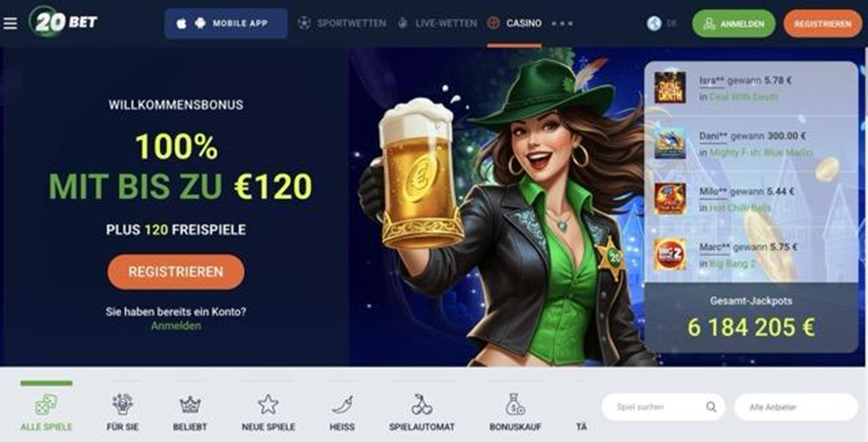The height and width of the screenshot is (442, 868).
Task: Click the 20Bet logo
Action: 64,22
